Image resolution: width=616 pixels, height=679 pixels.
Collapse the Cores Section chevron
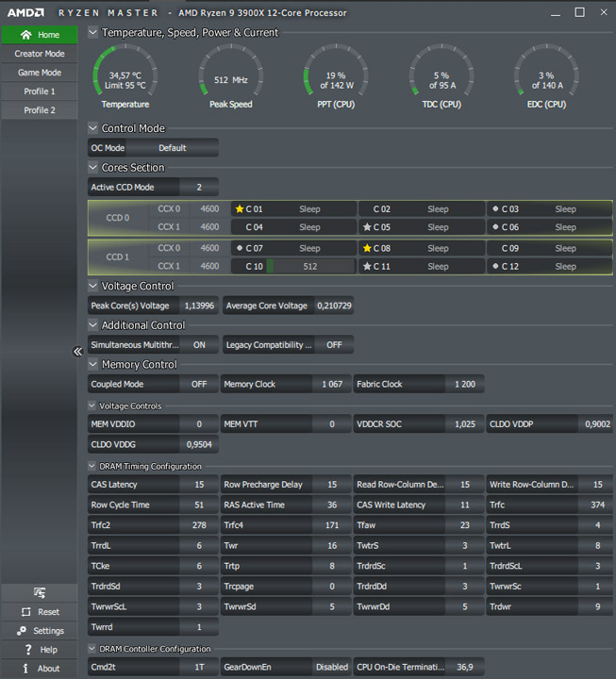(x=92, y=167)
